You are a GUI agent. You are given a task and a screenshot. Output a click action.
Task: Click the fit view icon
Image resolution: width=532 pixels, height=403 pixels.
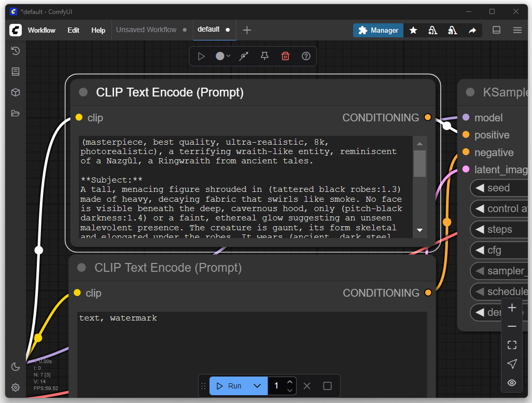pos(512,345)
